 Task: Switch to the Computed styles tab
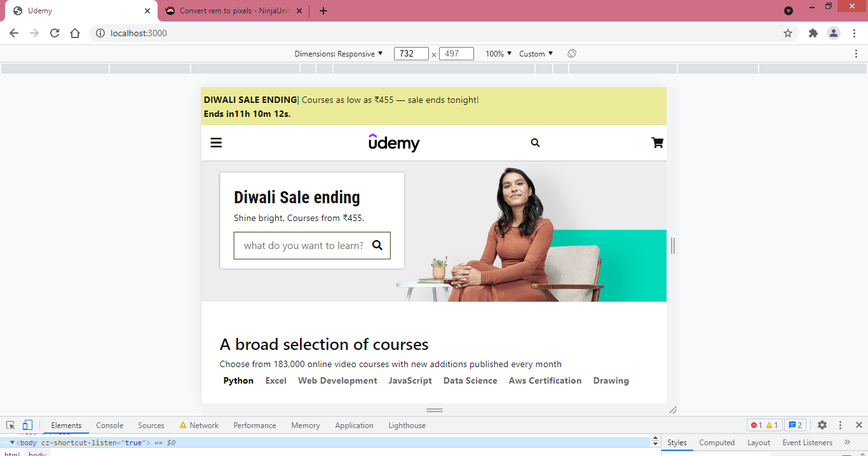(x=717, y=442)
